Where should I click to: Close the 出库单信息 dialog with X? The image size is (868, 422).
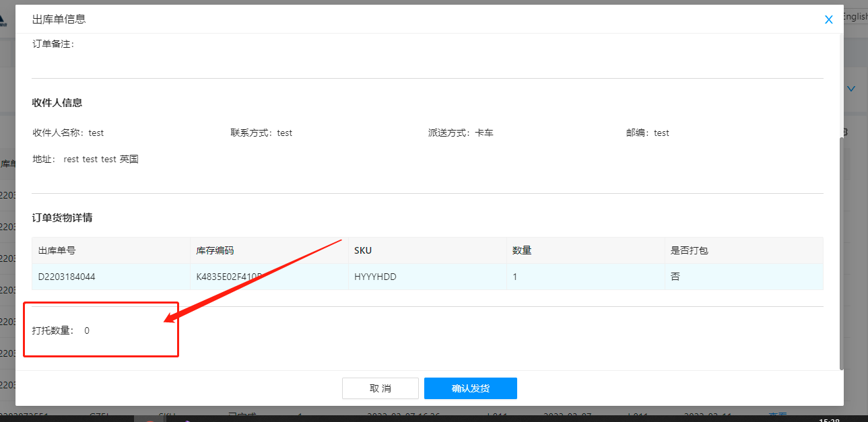tap(829, 20)
